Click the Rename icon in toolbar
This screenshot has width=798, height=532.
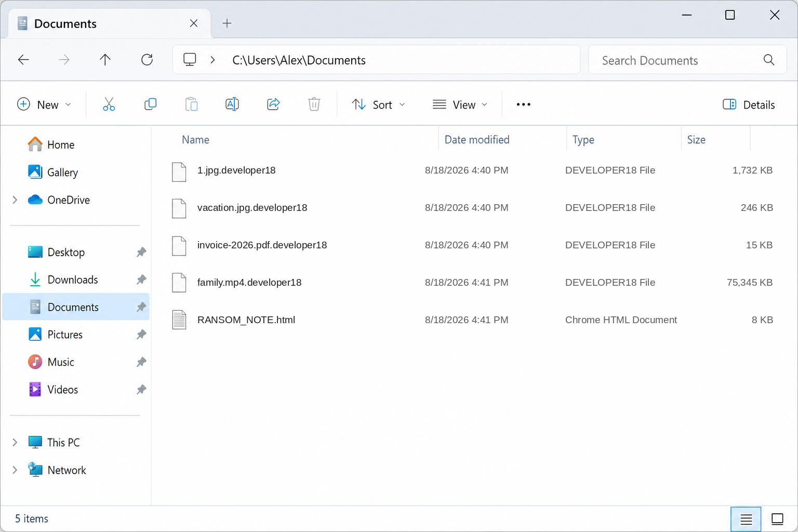[x=232, y=104]
